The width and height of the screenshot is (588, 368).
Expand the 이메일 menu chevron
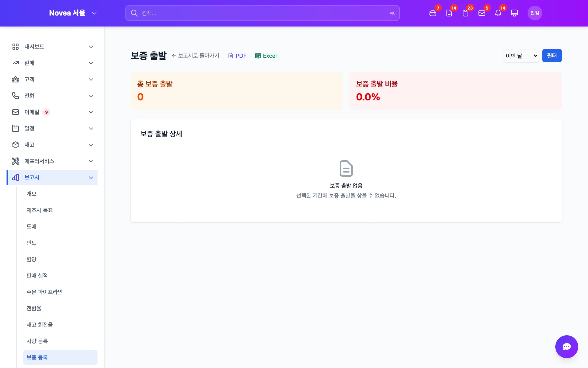click(x=91, y=112)
